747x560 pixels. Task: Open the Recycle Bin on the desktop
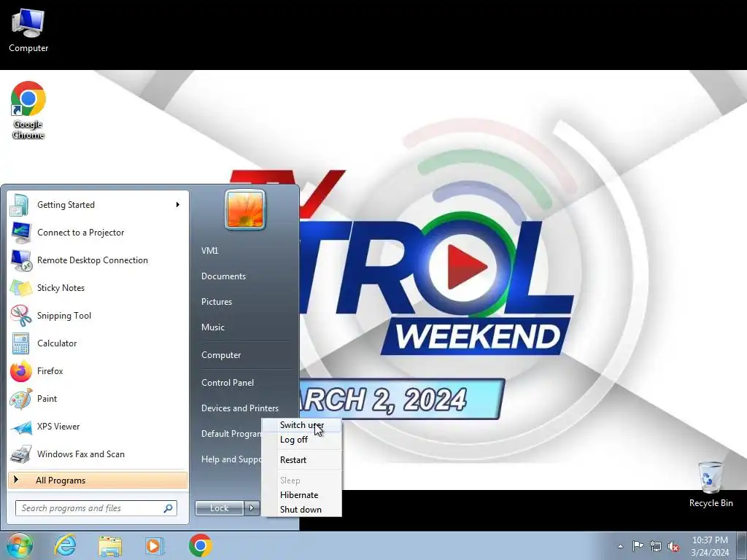[x=711, y=485]
